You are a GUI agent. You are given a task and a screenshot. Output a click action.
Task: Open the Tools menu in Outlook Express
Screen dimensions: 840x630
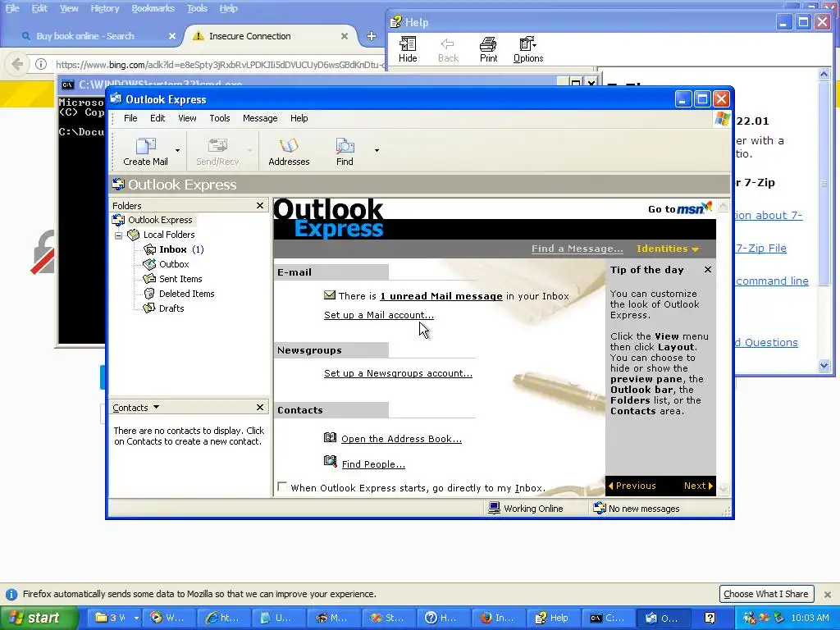[x=220, y=118]
